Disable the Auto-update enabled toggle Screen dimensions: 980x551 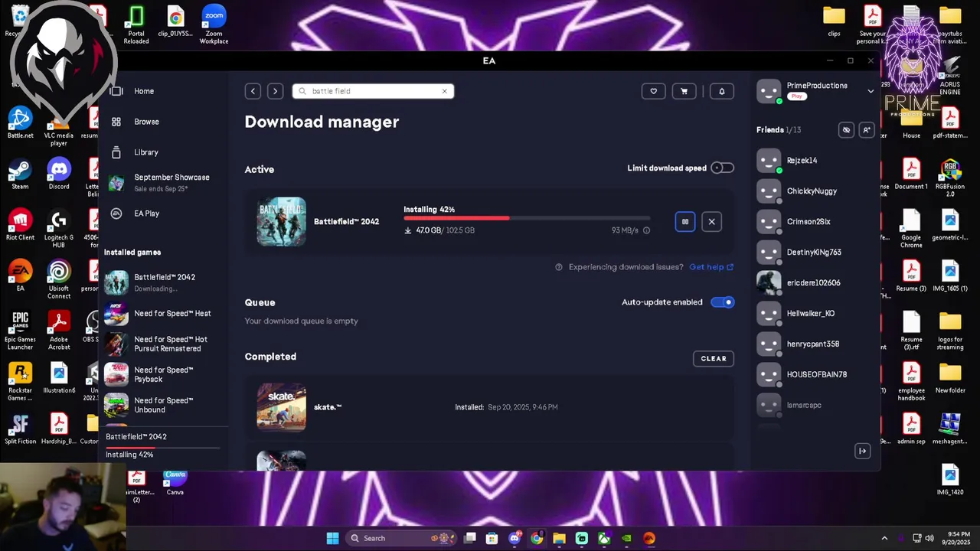tap(722, 302)
